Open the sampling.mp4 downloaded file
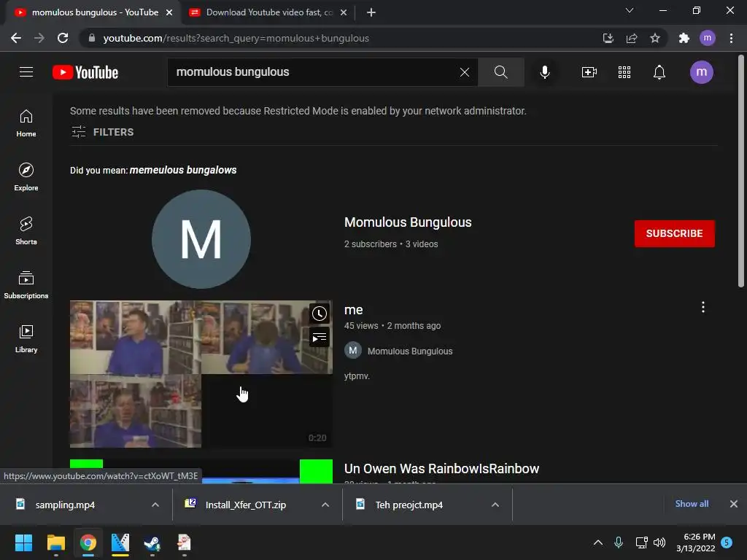This screenshot has height=560, width=747. (65, 505)
